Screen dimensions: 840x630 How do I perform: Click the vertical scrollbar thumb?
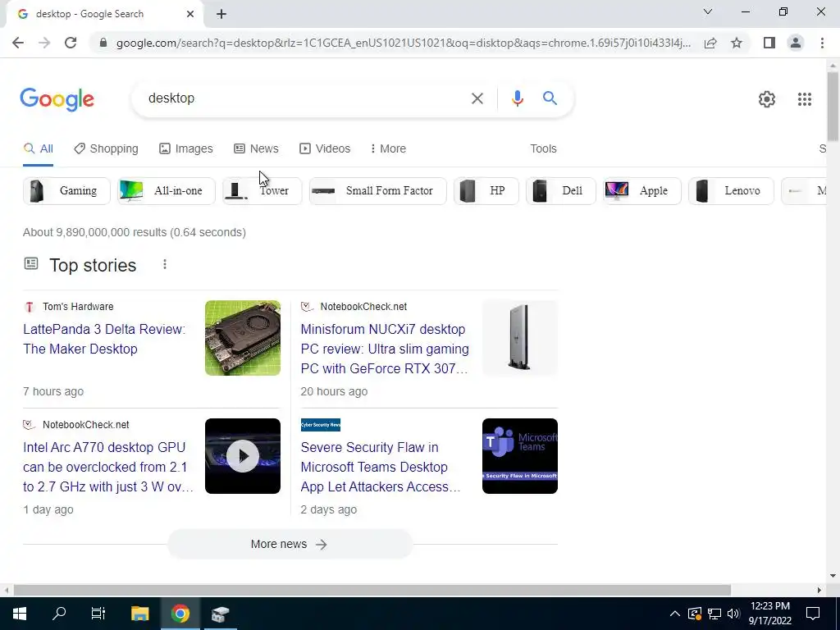tap(833, 106)
